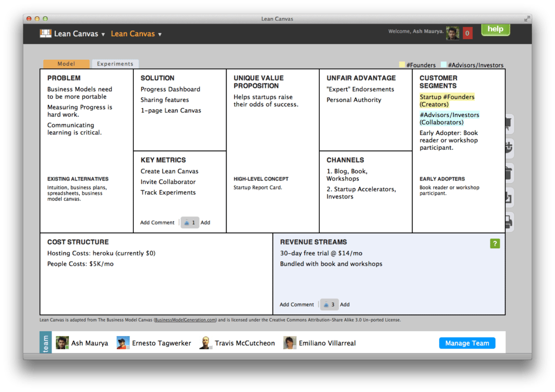Open Key Metrics comment count bubble
This screenshot has height=392, width=555.
[x=190, y=222]
